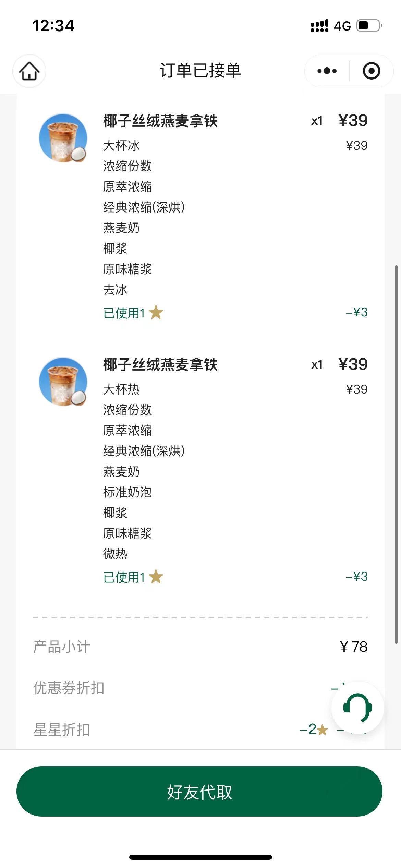Open the mini program more-options dots
This screenshot has width=401, height=868.
tap(327, 71)
